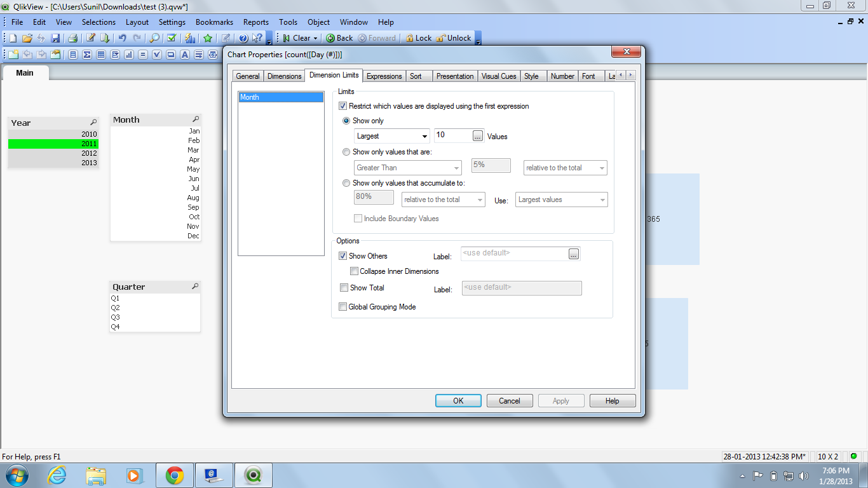Image resolution: width=868 pixels, height=488 pixels.
Task: Activate the What's This help cursor icon
Action: pyautogui.click(x=257, y=38)
